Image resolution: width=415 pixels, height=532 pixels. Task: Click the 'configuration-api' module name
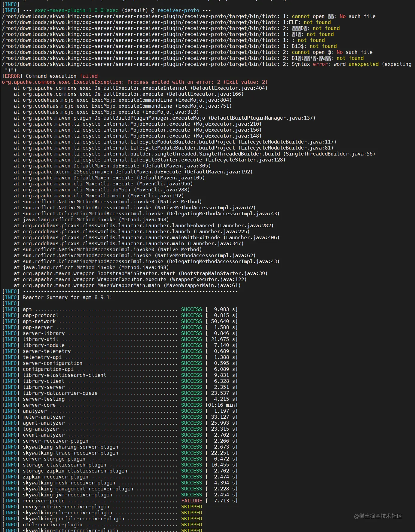(48, 369)
